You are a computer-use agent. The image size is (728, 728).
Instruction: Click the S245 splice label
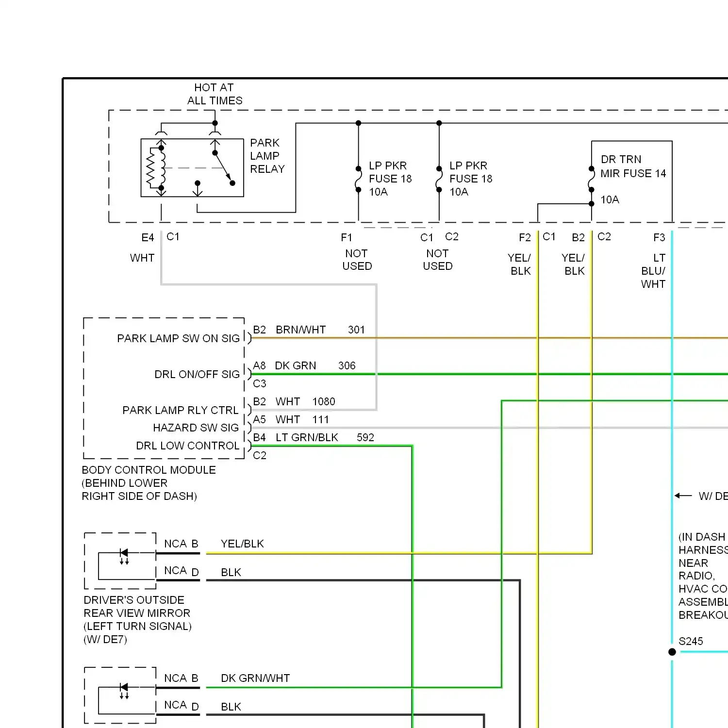(691, 641)
